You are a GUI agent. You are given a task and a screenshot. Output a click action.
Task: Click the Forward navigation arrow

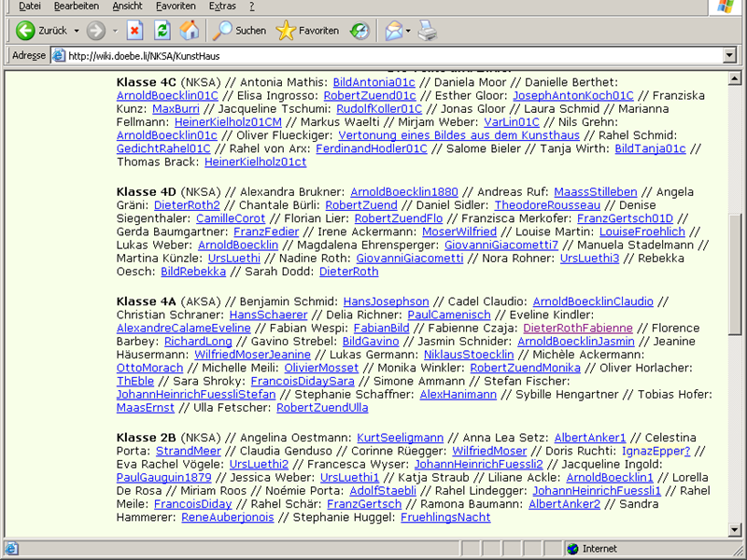95,31
